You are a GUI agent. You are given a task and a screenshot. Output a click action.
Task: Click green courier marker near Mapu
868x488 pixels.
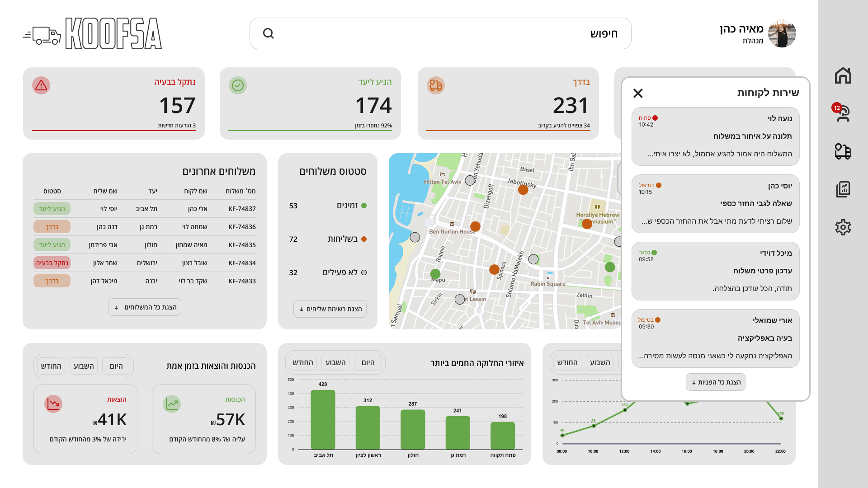coord(435,274)
